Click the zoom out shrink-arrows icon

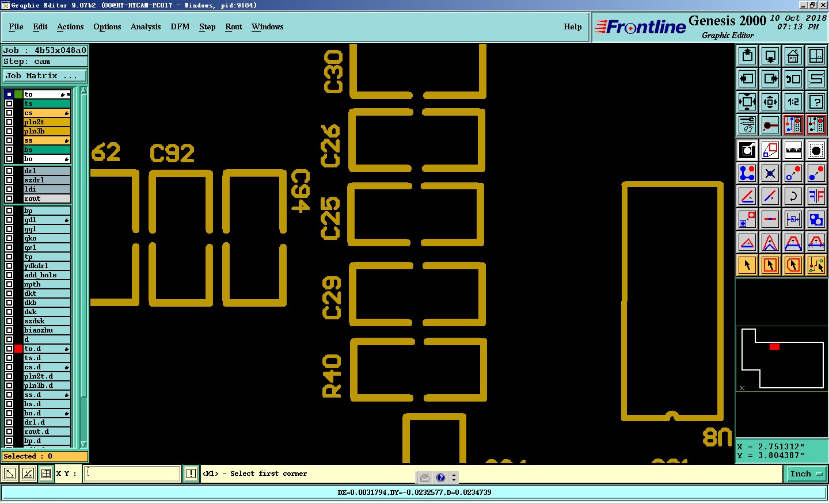[x=770, y=102]
